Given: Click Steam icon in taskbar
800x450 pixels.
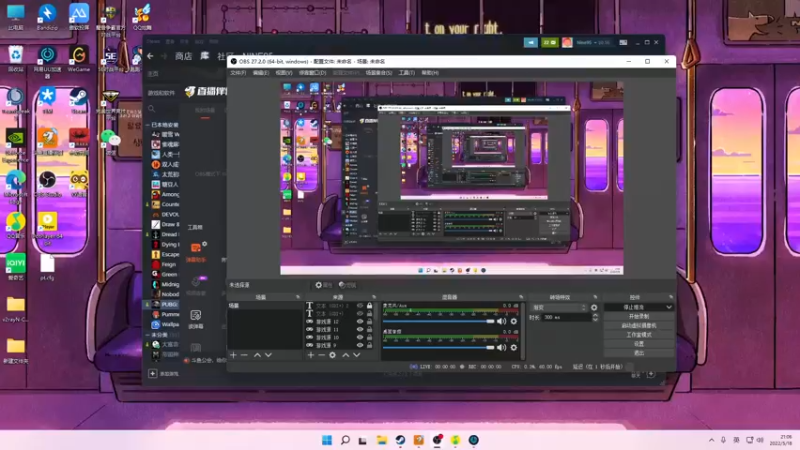Looking at the screenshot, I should 401,440.
